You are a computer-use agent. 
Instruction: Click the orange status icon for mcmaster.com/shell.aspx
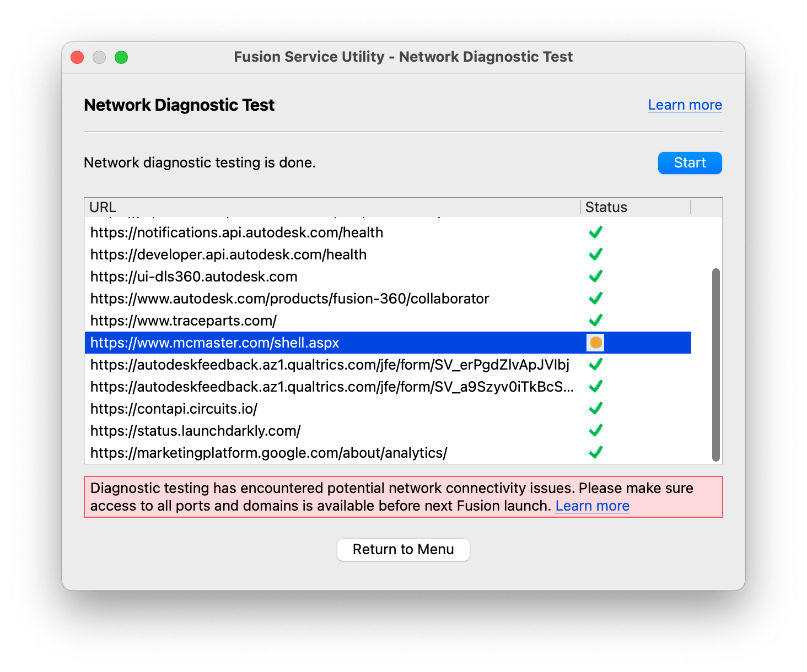tap(595, 342)
